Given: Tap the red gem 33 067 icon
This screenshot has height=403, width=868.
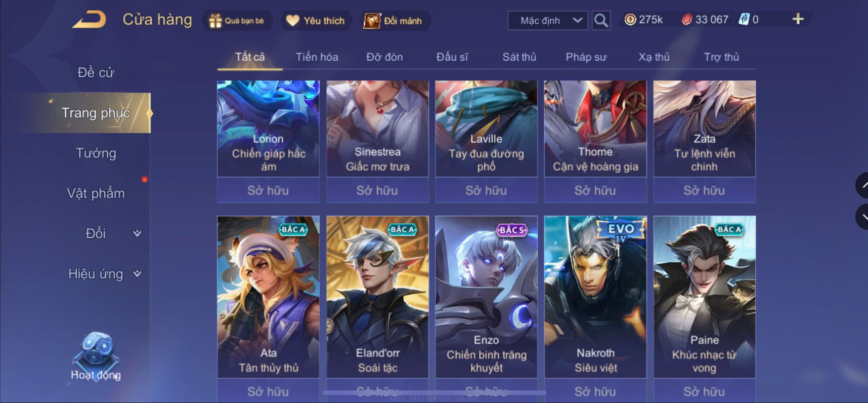Looking at the screenshot, I should tap(686, 20).
